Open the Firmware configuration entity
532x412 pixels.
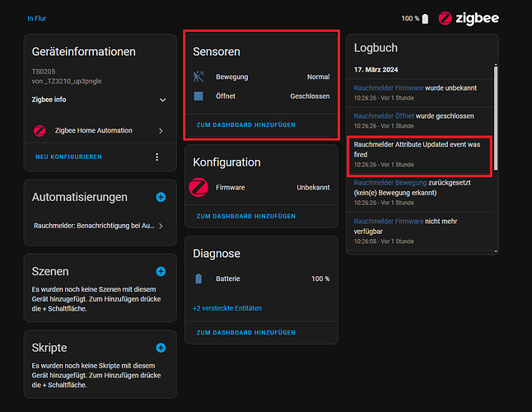(261, 187)
